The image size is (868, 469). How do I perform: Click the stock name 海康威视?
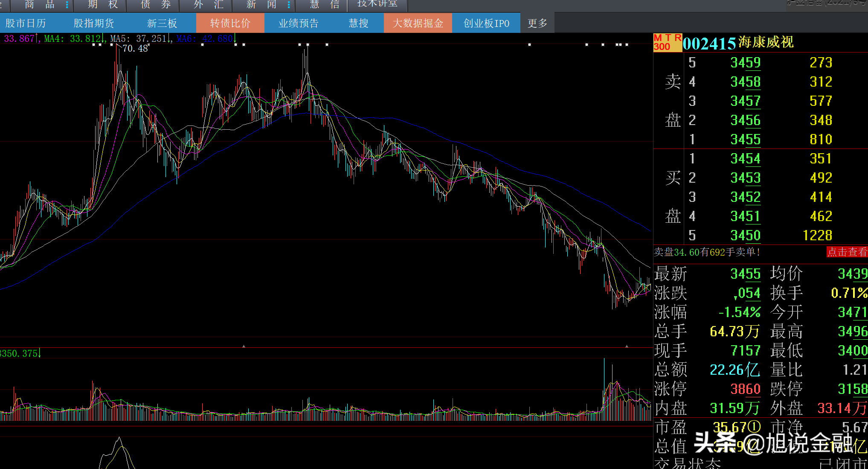point(766,42)
